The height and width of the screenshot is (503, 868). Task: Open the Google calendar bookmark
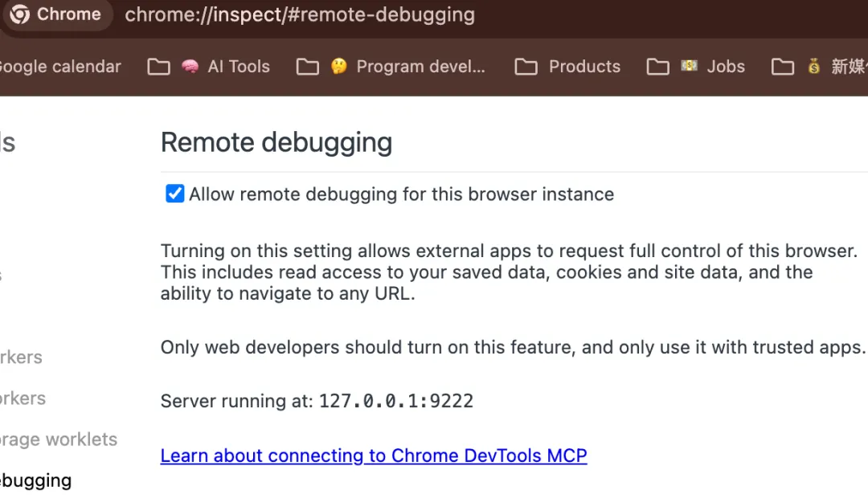coord(59,67)
